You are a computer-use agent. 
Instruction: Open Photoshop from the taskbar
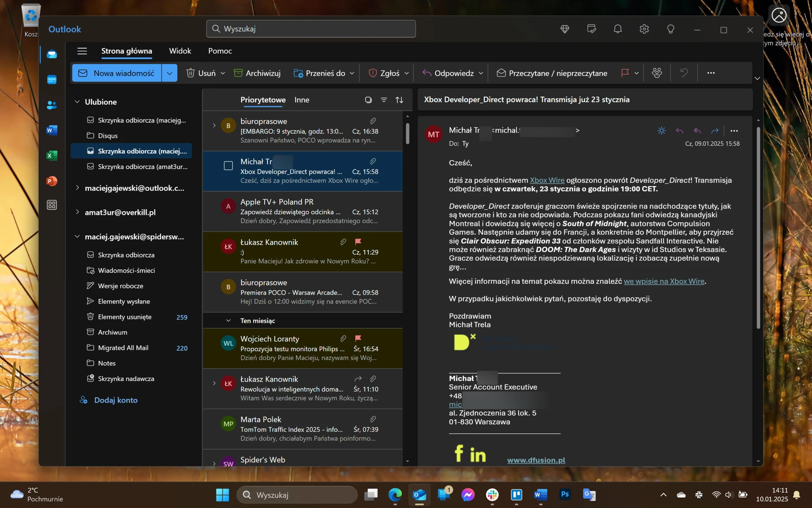(565, 495)
